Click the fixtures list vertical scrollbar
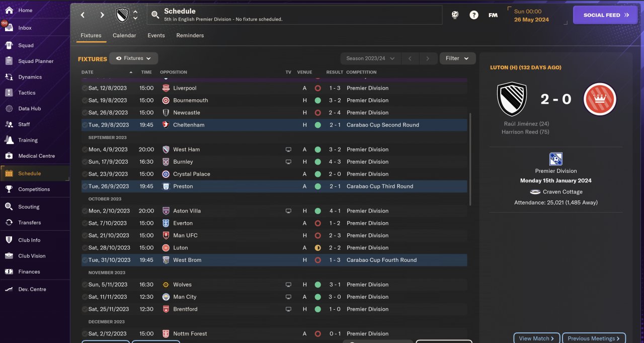Screen dimensions: 644x343 pyautogui.click(x=470, y=159)
